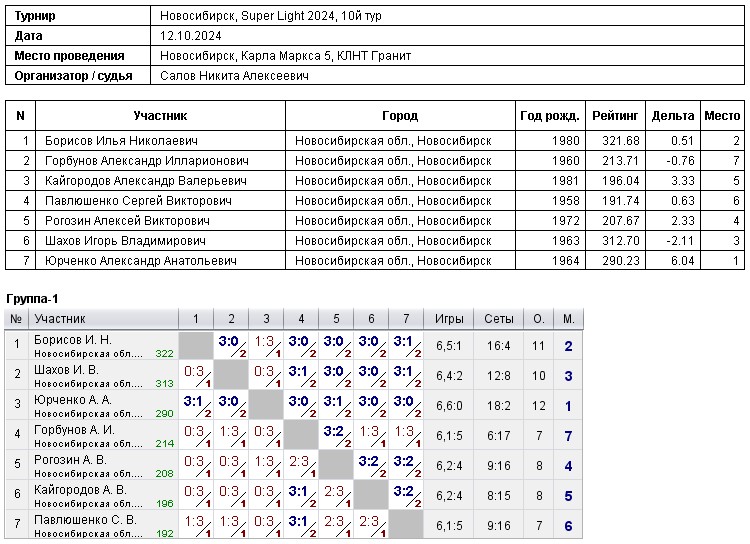Click organizer name Салов Никита Алексеевич
This screenshot has height=544, width=750.
click(234, 76)
